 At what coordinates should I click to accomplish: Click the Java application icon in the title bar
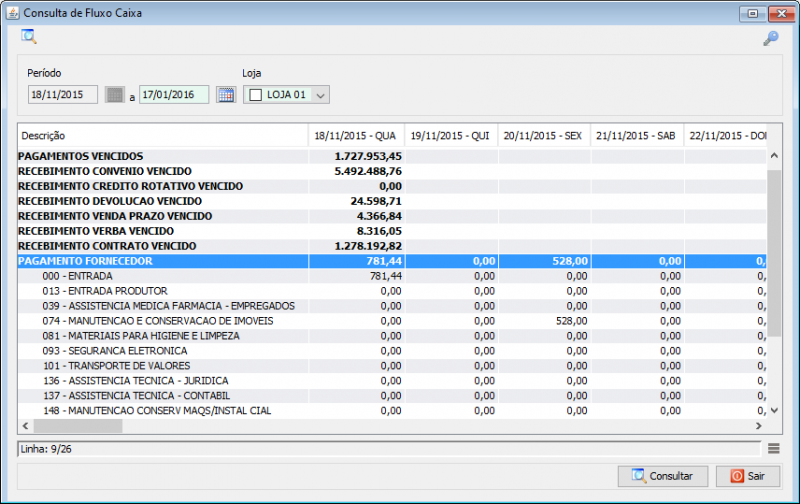(13, 13)
